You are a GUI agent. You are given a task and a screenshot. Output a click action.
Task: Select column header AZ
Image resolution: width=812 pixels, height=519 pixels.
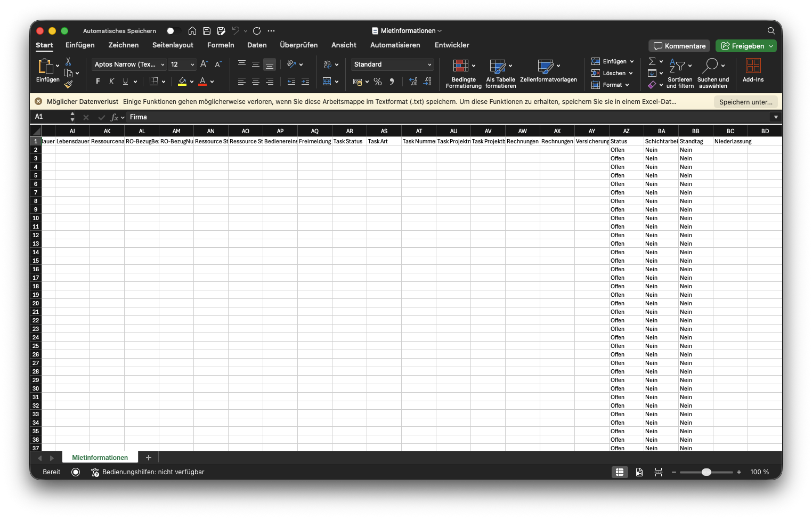click(627, 131)
